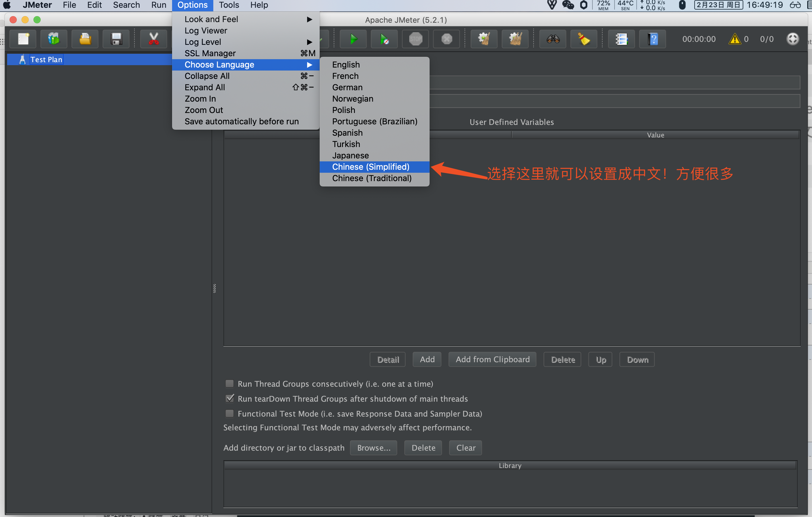Check Run Thread Groups consecutively
The height and width of the screenshot is (517, 812).
coord(230,384)
